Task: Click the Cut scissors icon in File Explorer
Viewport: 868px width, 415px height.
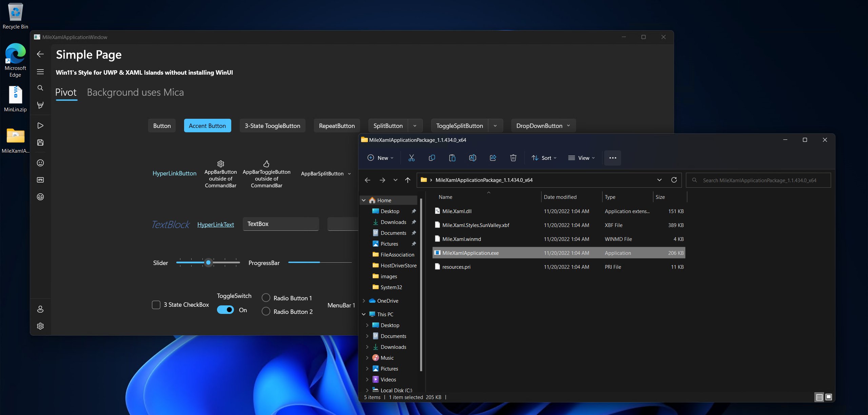Action: pyautogui.click(x=412, y=158)
